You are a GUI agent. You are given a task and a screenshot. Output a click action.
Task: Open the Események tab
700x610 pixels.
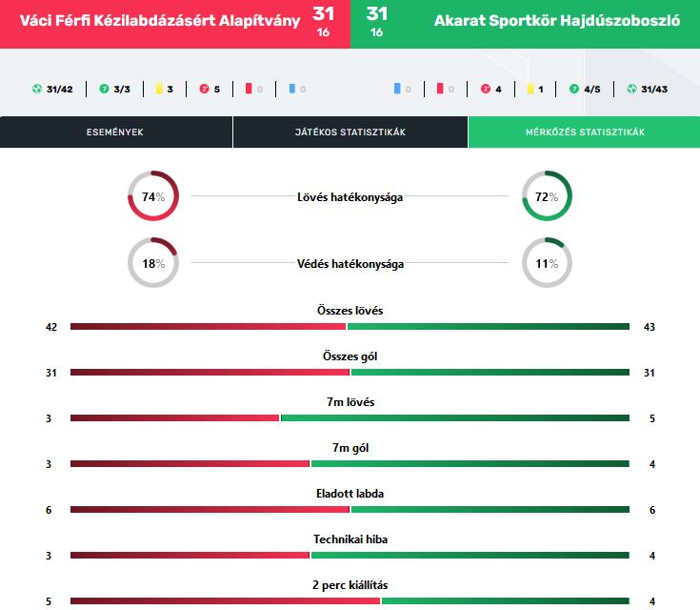coord(116,132)
